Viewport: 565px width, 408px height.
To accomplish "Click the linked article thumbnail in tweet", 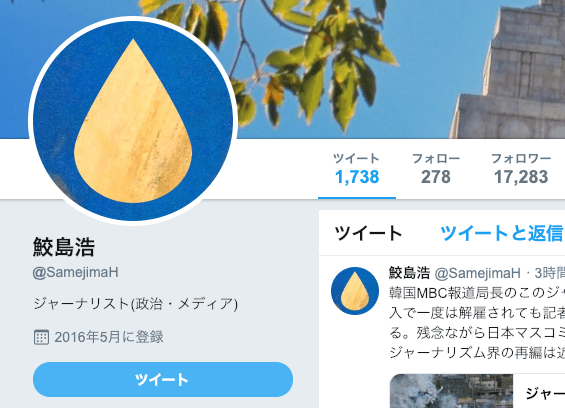I will (x=451, y=391).
